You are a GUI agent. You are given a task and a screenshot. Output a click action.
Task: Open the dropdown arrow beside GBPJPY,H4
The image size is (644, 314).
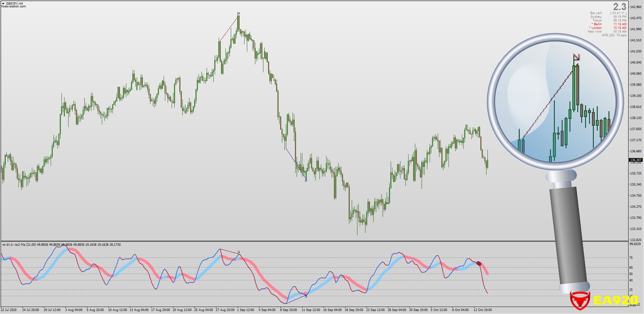3,3
